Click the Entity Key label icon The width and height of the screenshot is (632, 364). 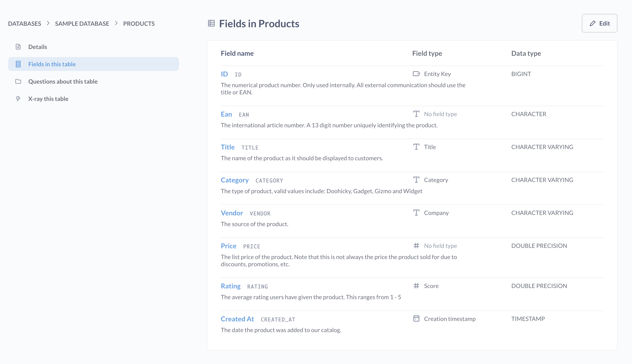pyautogui.click(x=416, y=74)
